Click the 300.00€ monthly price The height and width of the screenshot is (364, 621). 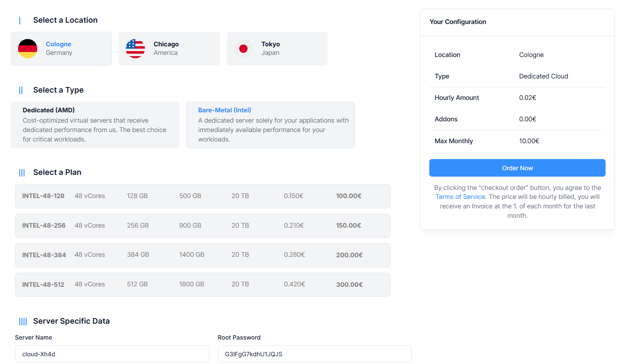pyautogui.click(x=349, y=285)
